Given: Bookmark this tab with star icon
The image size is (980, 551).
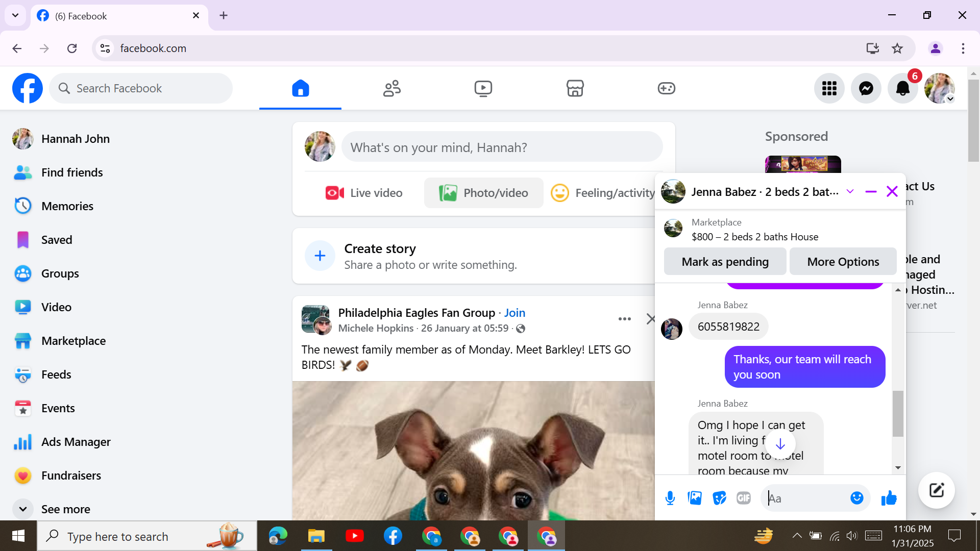Looking at the screenshot, I should click(897, 48).
